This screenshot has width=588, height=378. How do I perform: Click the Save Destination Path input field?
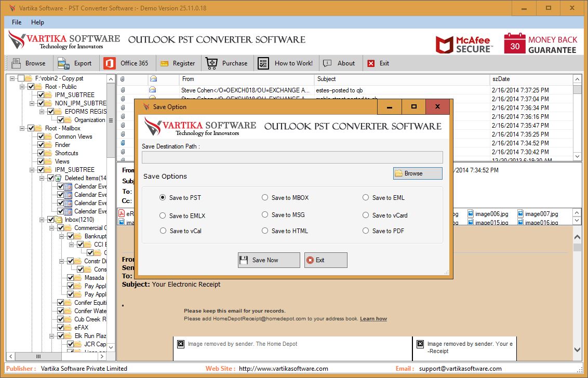(x=292, y=157)
